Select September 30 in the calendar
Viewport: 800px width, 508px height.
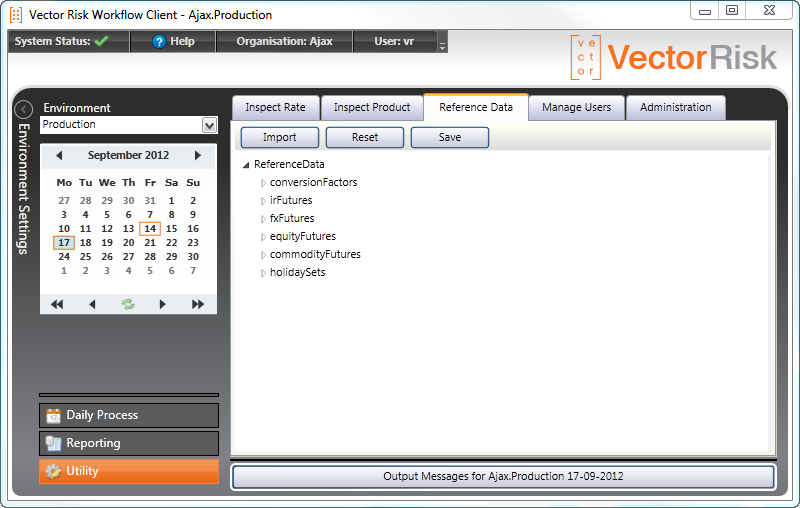click(193, 257)
